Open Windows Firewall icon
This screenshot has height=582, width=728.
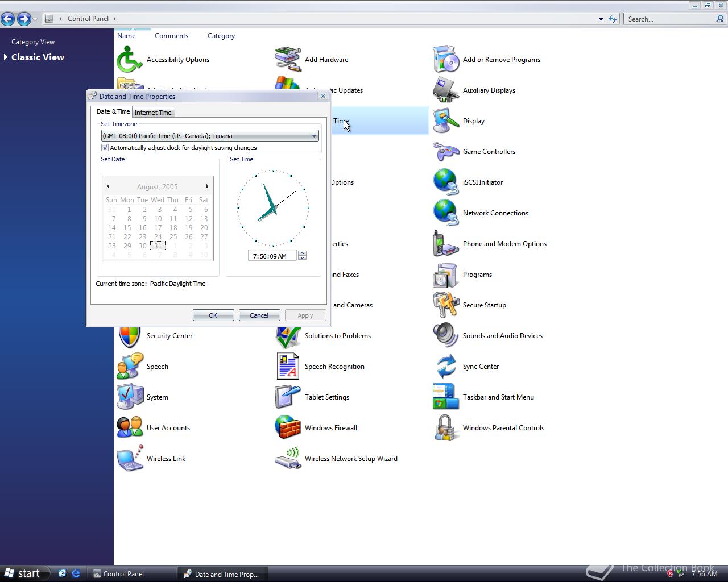point(288,428)
